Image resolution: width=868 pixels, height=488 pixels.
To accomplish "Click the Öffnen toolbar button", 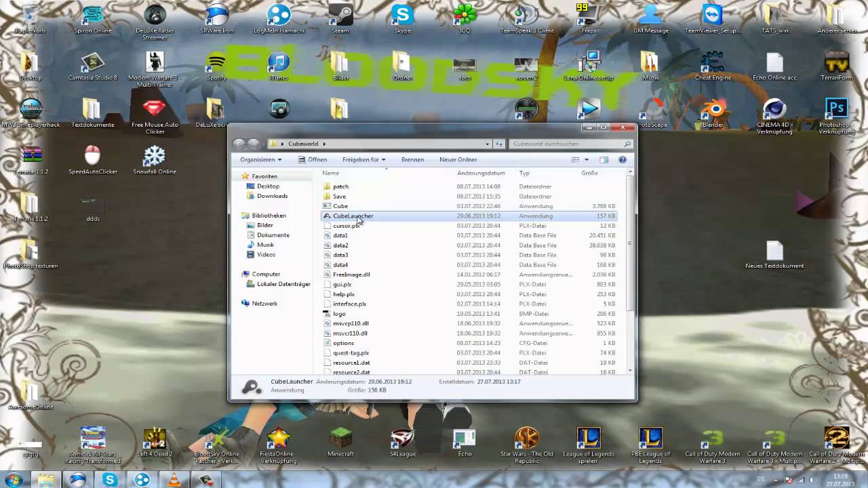I will [x=313, y=160].
